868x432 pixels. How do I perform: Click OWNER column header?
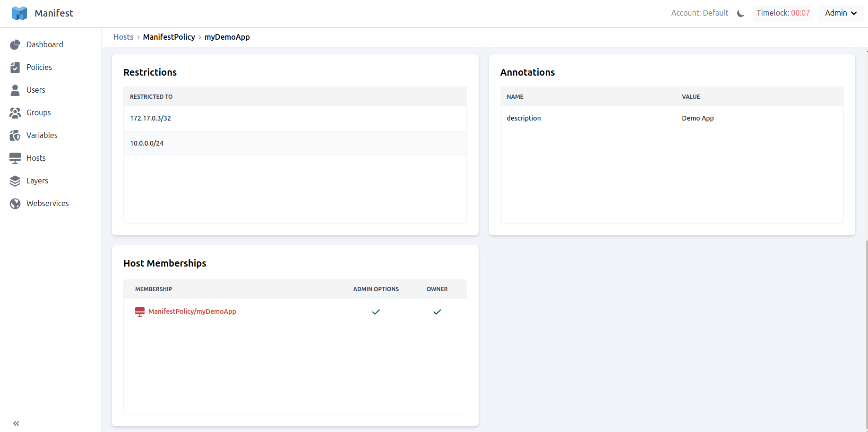437,289
